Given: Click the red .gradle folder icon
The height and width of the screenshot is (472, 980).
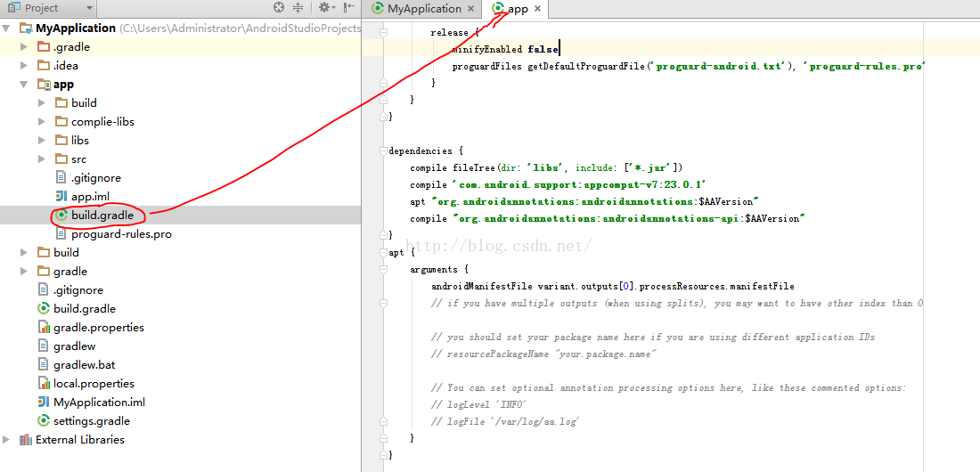Looking at the screenshot, I should click(x=43, y=47).
